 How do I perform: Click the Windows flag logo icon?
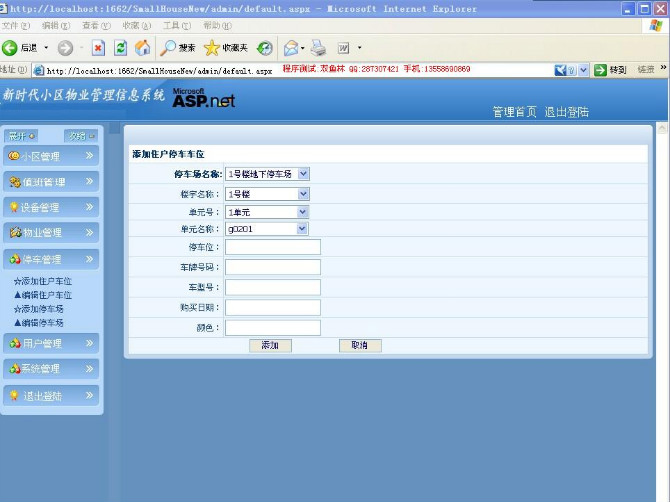click(x=656, y=26)
